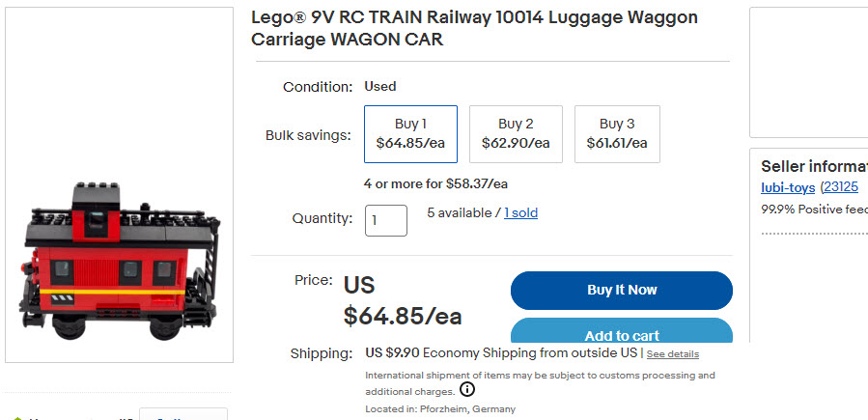Click the Seller information heading

(814, 166)
